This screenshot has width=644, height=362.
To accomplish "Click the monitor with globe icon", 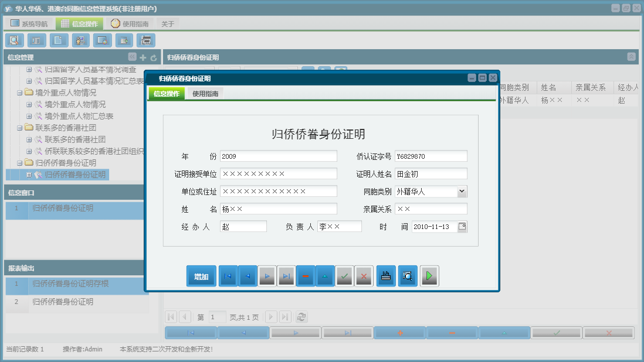I will click(x=102, y=40).
